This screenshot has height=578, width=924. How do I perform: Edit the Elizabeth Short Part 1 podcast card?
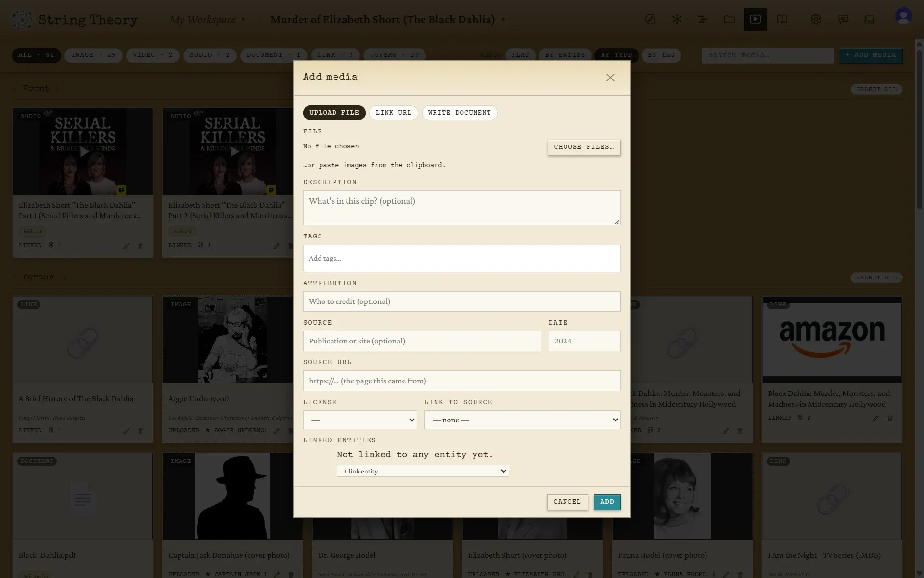[x=126, y=246]
